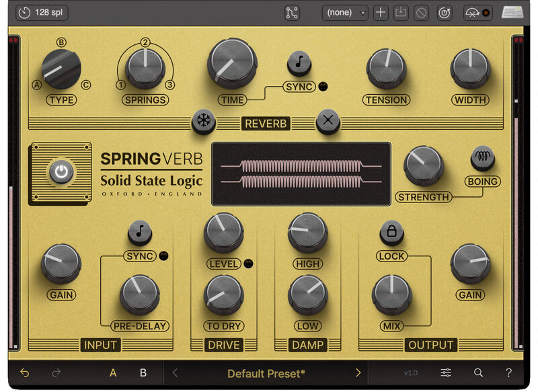538x392 pixels.
Task: Toggle the reverb time SYNC note button
Action: [299, 63]
